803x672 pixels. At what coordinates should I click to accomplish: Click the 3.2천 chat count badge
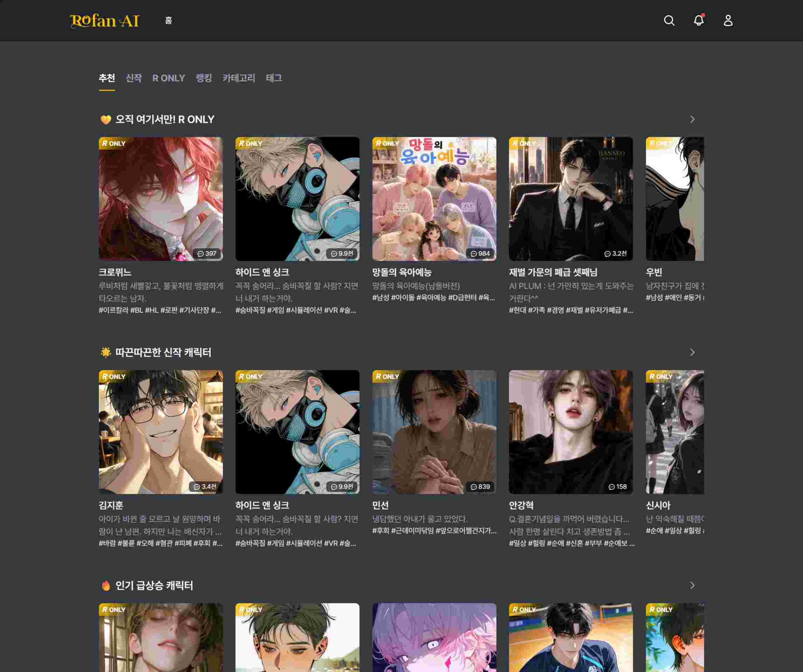pyautogui.click(x=615, y=253)
